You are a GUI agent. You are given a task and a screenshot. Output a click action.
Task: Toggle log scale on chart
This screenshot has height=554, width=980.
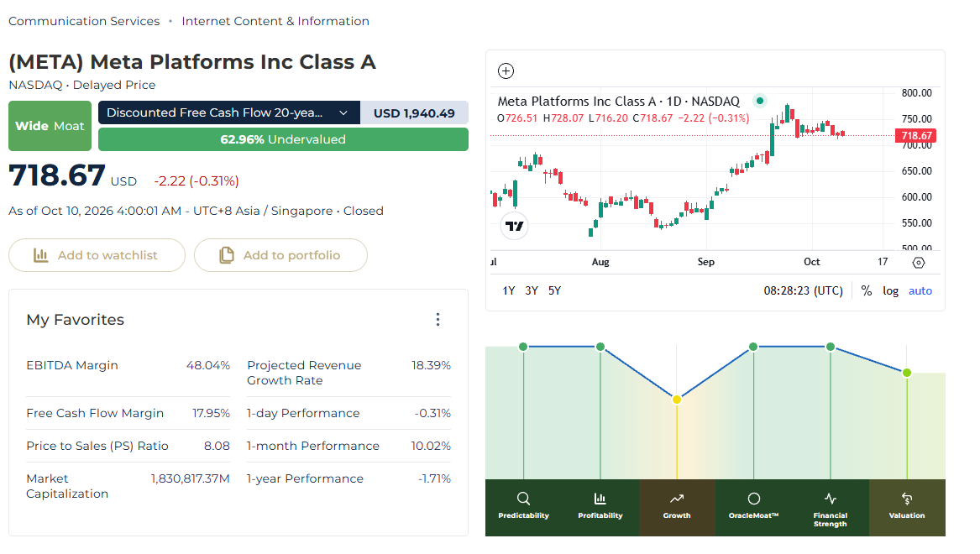891,290
